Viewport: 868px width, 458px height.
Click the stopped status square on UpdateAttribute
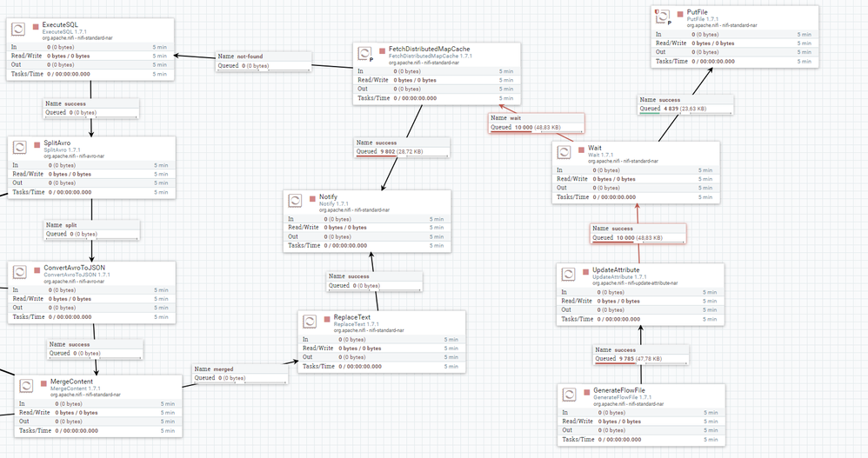pos(586,272)
